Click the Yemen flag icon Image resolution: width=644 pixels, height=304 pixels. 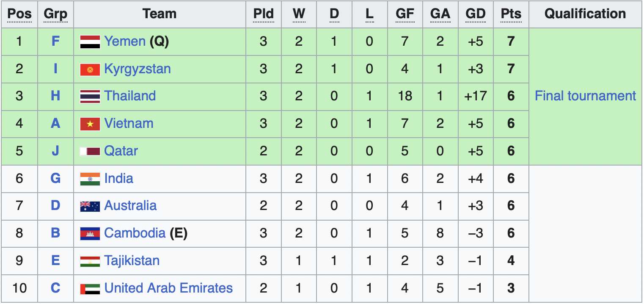90,42
